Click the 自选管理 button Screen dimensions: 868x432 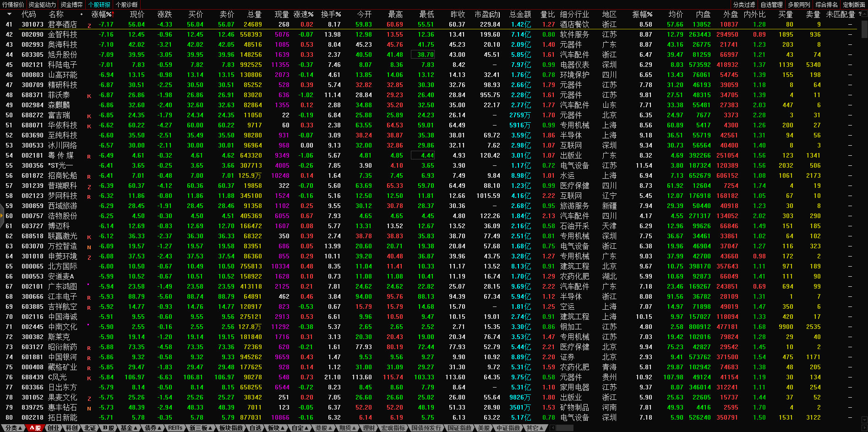[771, 5]
